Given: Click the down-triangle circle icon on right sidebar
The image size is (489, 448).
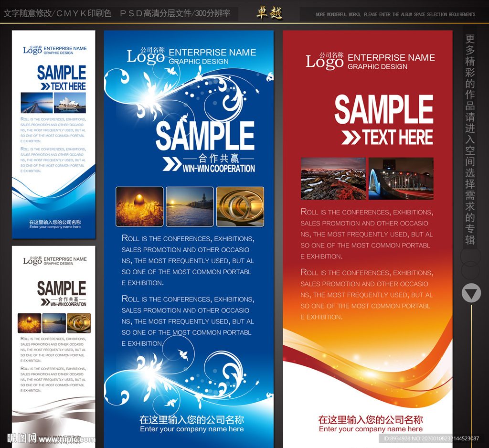Looking at the screenshot, I should 471,293.
